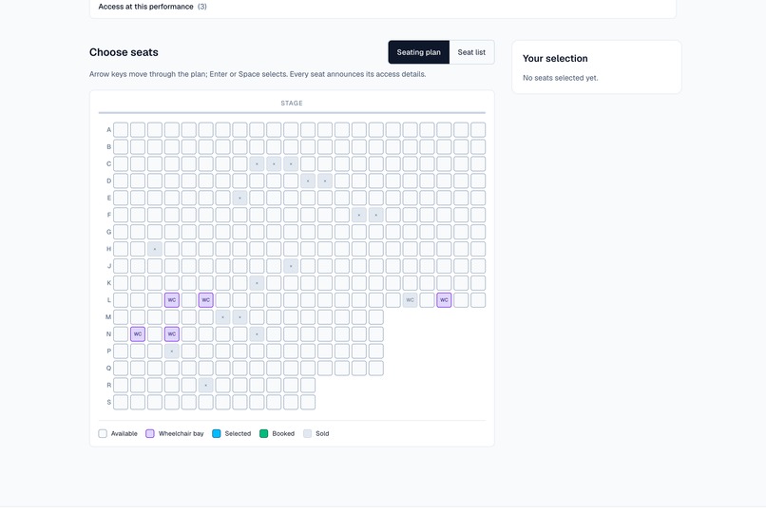This screenshot has height=532, width=766.
Task: Click the left sold seat in row M
Action: [222, 317]
